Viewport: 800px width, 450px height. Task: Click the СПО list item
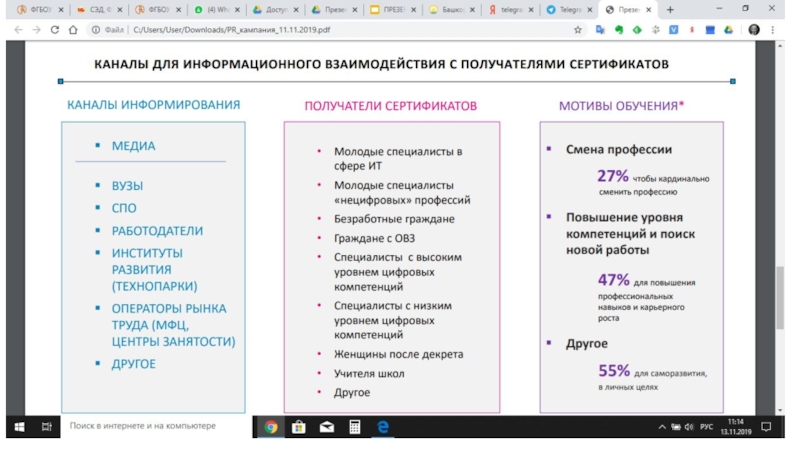pos(124,208)
